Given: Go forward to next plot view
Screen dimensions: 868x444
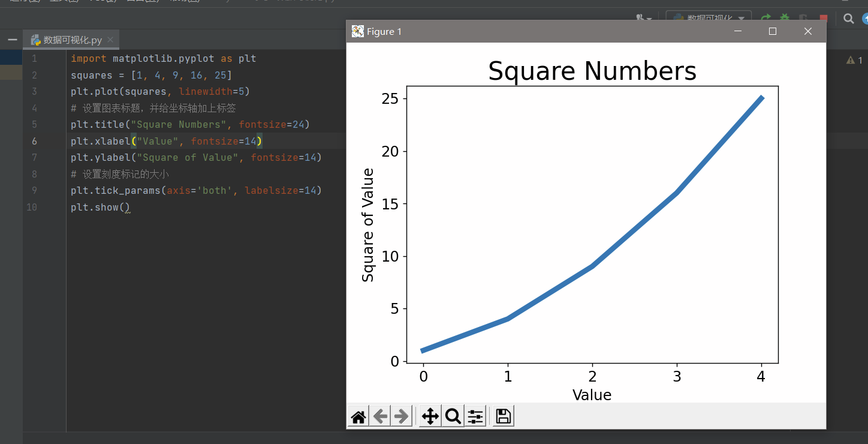Looking at the screenshot, I should [402, 416].
